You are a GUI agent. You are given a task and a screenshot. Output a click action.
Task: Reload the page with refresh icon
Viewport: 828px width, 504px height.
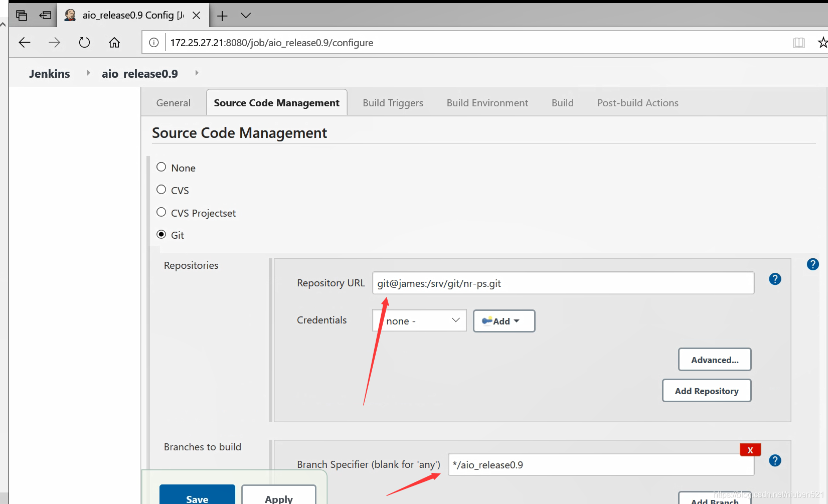(84, 43)
